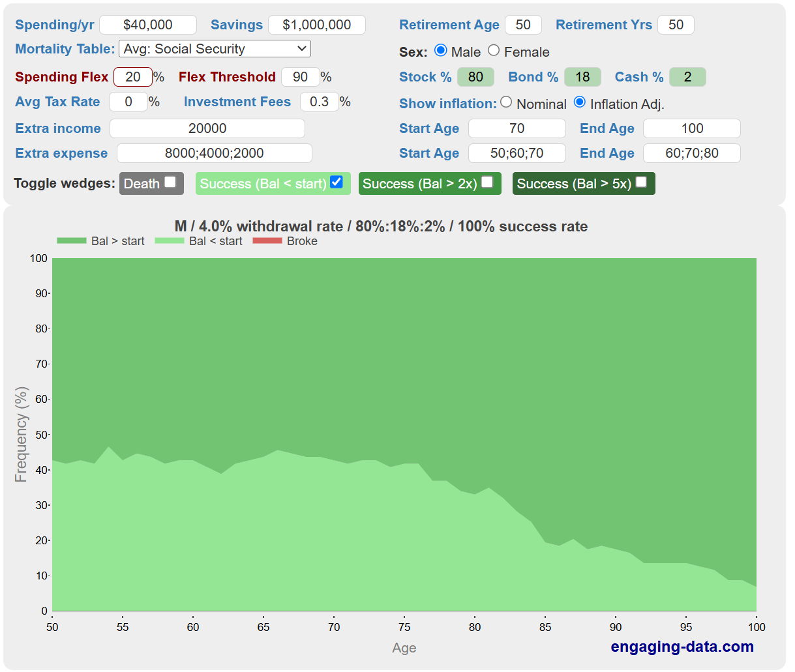Select the Male radio button
This screenshot has width=795, height=672.
441,51
